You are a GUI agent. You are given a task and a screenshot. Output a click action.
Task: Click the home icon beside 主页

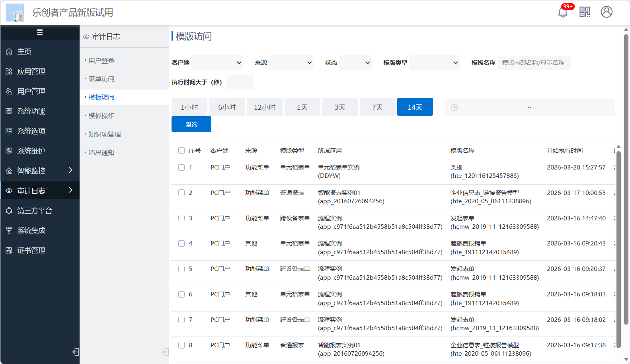(9, 52)
